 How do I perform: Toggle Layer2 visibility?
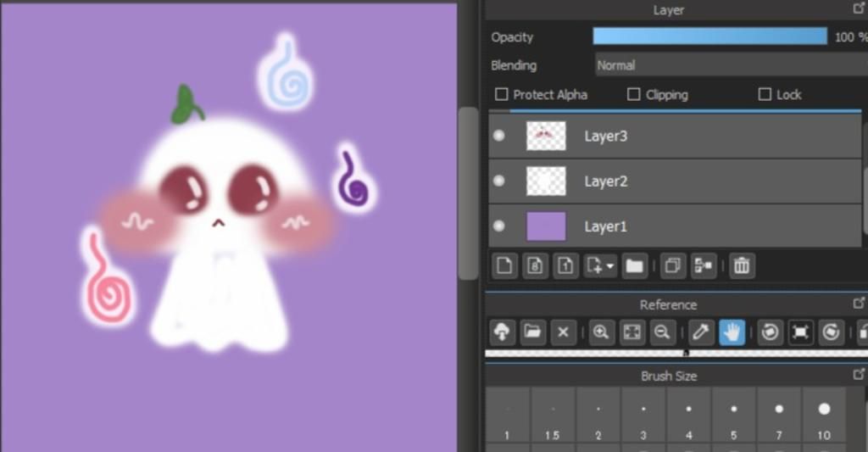498,181
